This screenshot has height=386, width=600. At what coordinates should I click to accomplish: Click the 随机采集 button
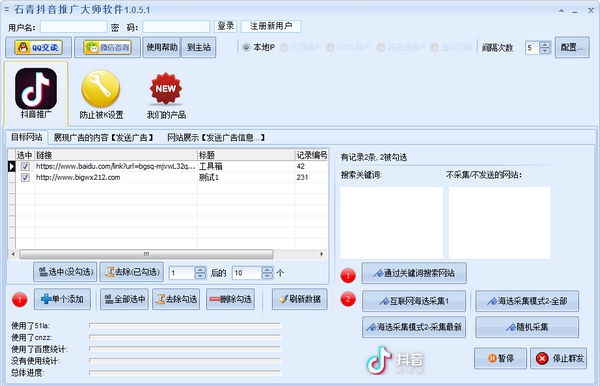click(x=527, y=327)
